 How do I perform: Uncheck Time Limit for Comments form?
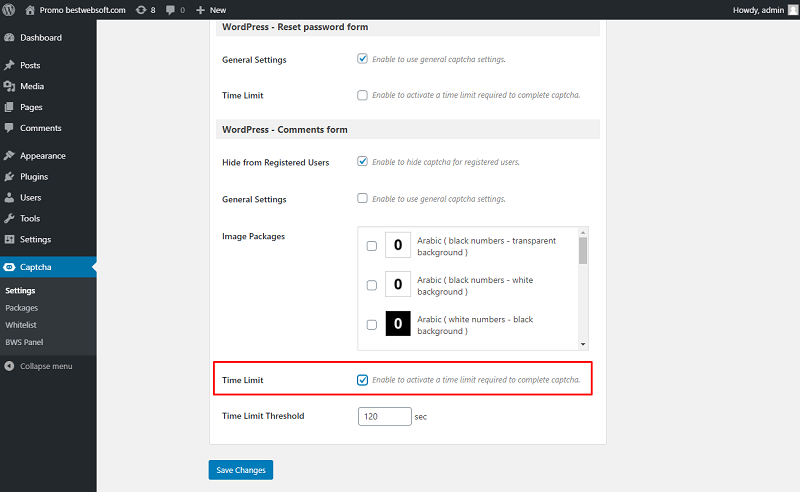click(362, 380)
